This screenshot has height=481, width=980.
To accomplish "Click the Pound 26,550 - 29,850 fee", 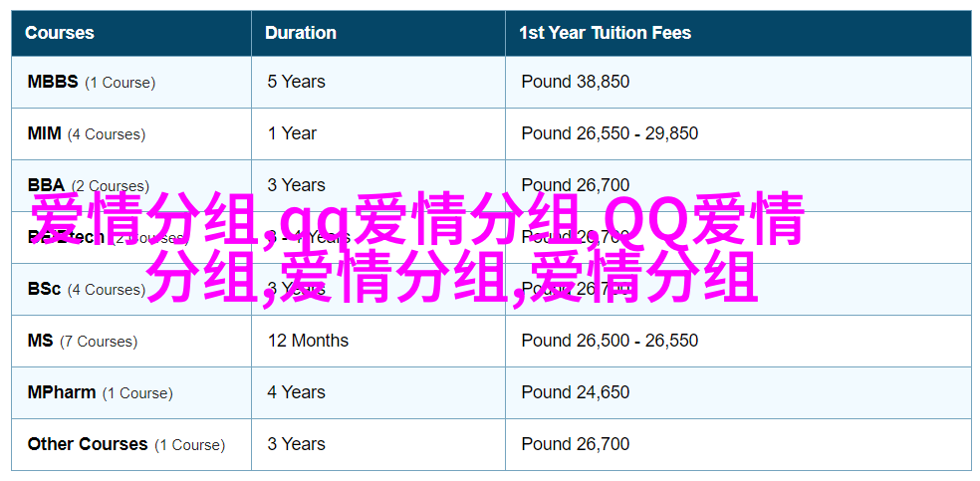I will click(610, 133).
